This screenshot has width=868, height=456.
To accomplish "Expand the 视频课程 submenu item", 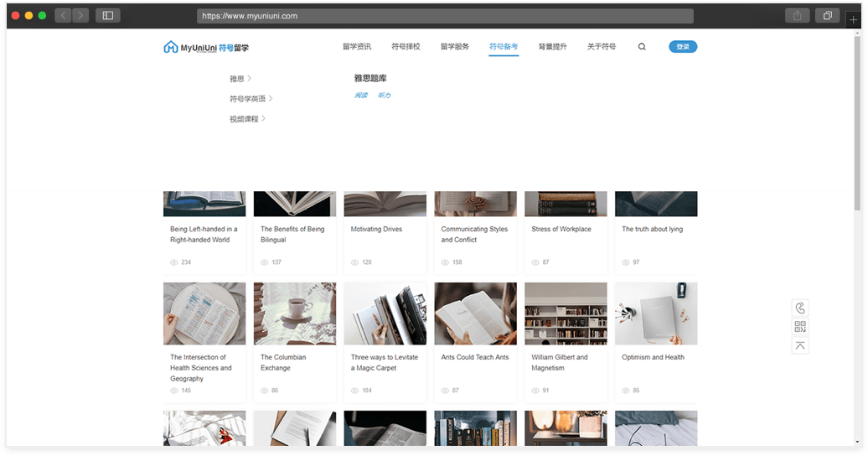I will (247, 119).
